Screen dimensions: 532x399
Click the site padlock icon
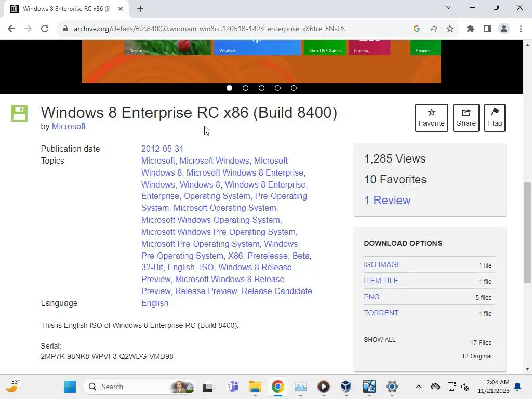pyautogui.click(x=65, y=29)
